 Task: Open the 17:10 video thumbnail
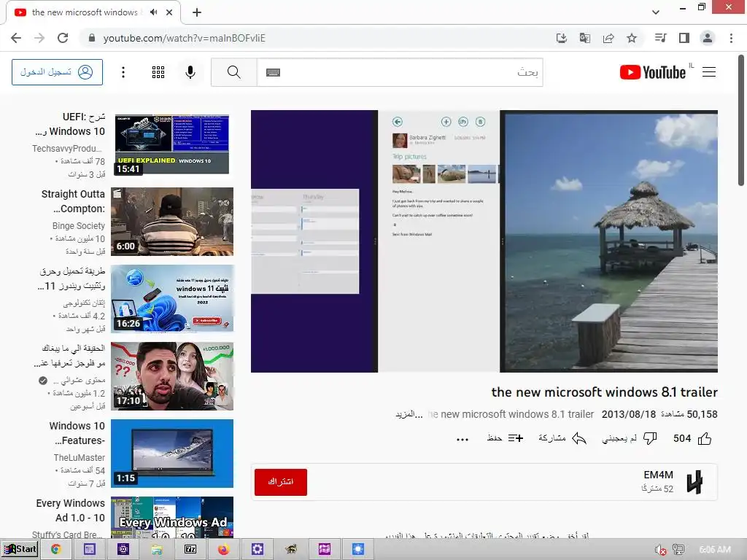pos(172,376)
